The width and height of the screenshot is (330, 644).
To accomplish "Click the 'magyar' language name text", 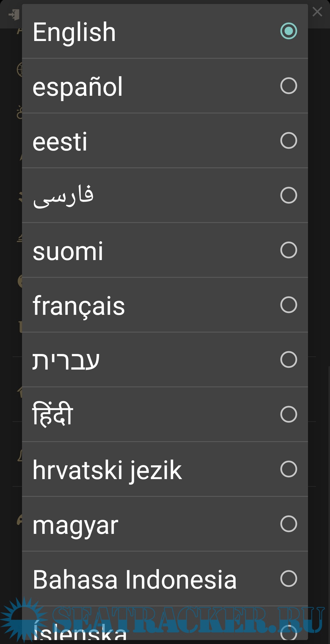I will coord(75,526).
